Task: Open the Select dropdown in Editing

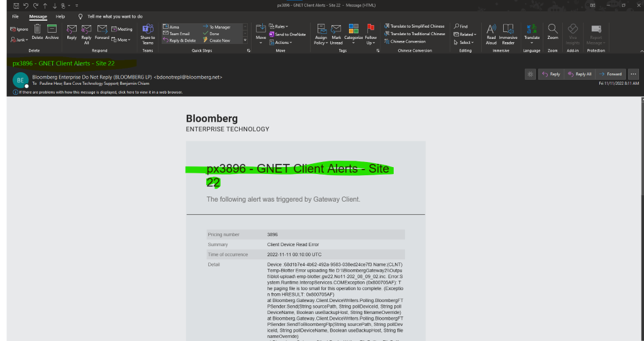Action: tap(464, 42)
